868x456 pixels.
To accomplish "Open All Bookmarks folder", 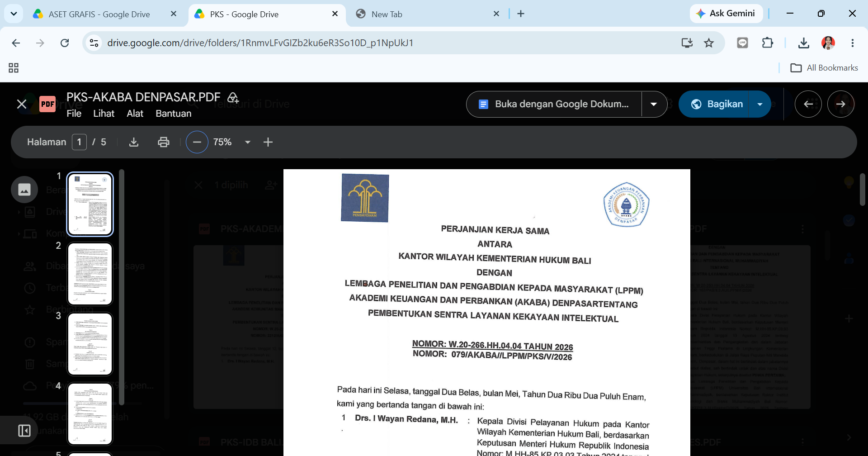I will (824, 68).
